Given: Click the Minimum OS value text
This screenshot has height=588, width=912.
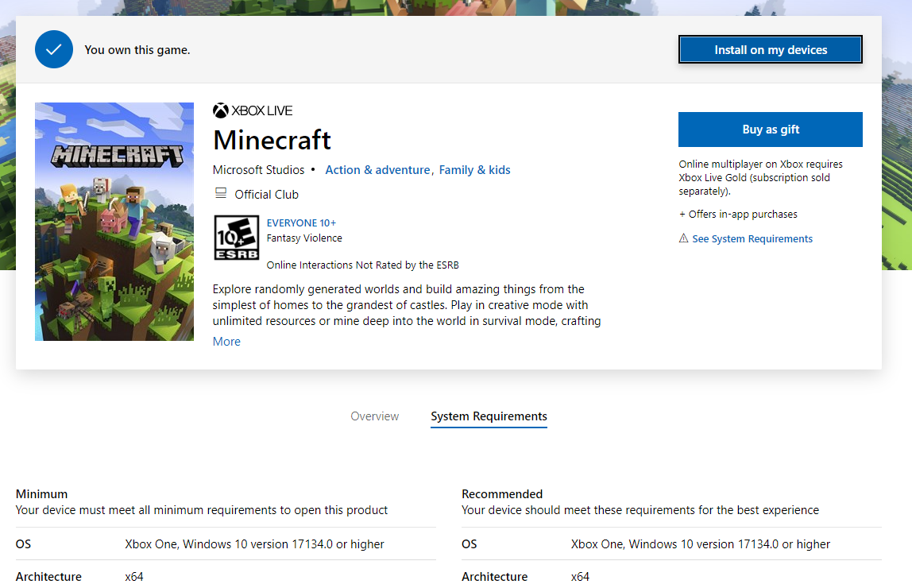Looking at the screenshot, I should pyautogui.click(x=254, y=544).
